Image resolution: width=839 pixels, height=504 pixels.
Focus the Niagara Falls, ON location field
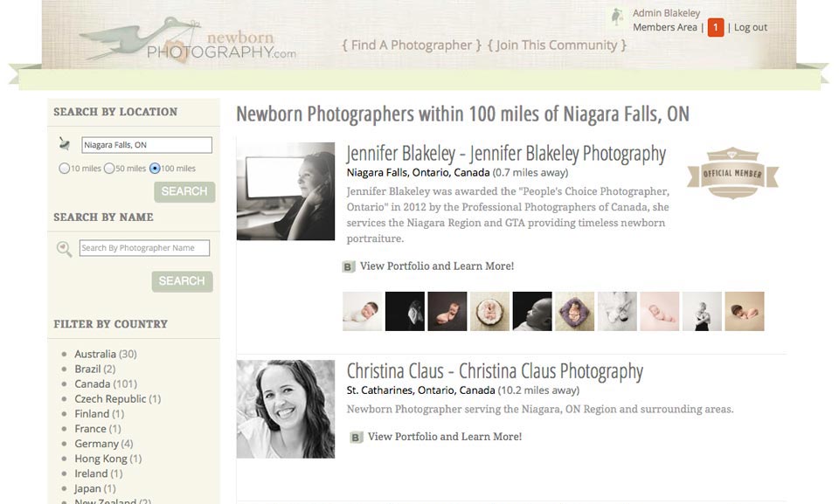tap(147, 145)
